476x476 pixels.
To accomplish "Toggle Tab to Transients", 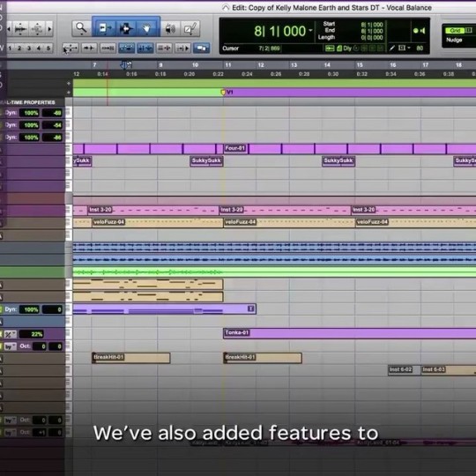I will [89, 48].
